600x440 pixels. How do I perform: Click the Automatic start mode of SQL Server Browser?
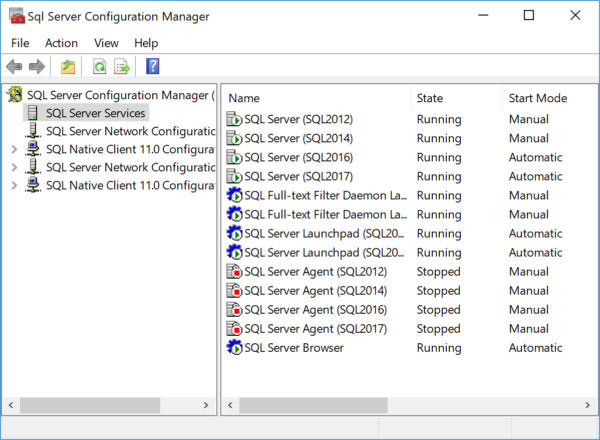point(535,348)
